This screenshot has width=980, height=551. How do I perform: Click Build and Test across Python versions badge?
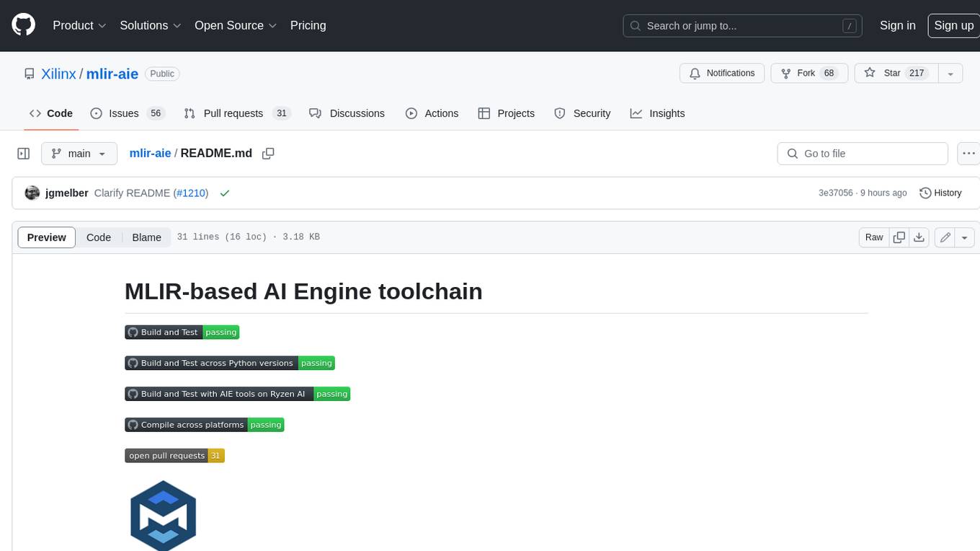coord(230,363)
